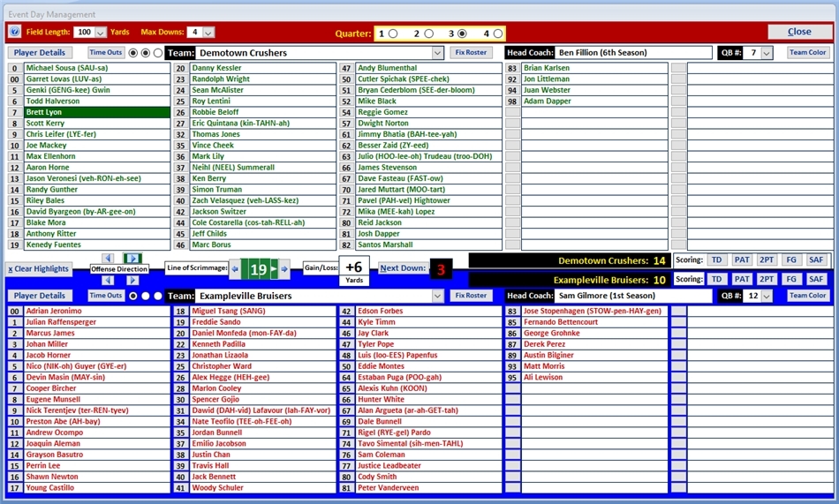Score a 2PT for Demotown Crushers
839x504 pixels.
coord(767,260)
